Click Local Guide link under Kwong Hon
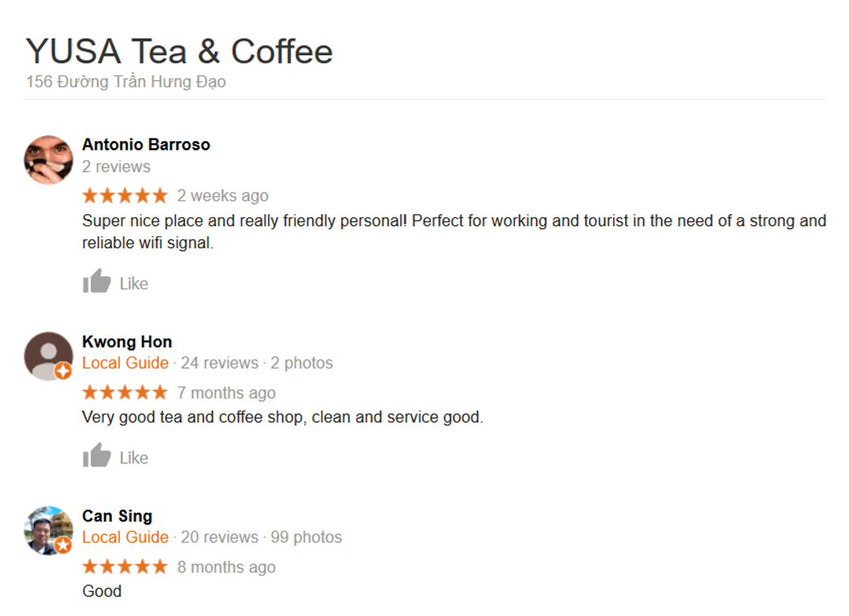The width and height of the screenshot is (849, 616). 125,363
